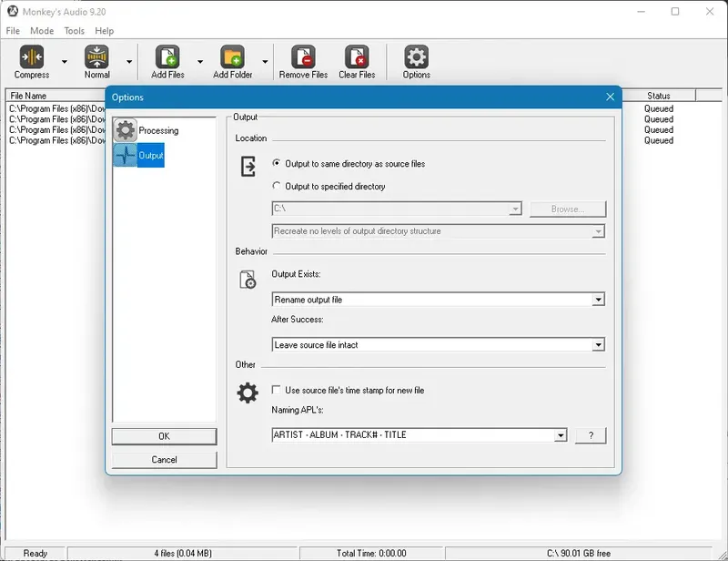Click the 4 files (0.04 MB) status entry

[183, 553]
